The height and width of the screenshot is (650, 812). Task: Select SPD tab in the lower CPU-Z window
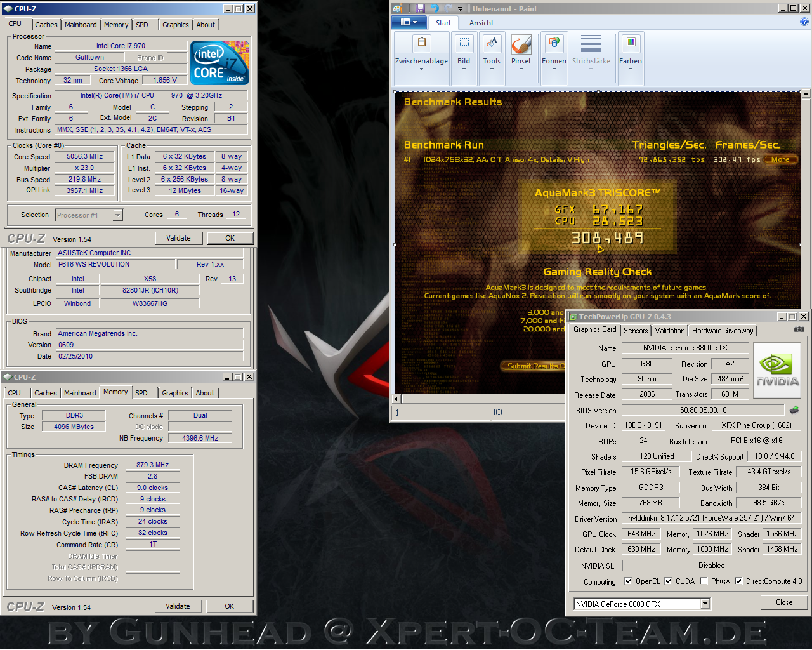pyautogui.click(x=141, y=393)
